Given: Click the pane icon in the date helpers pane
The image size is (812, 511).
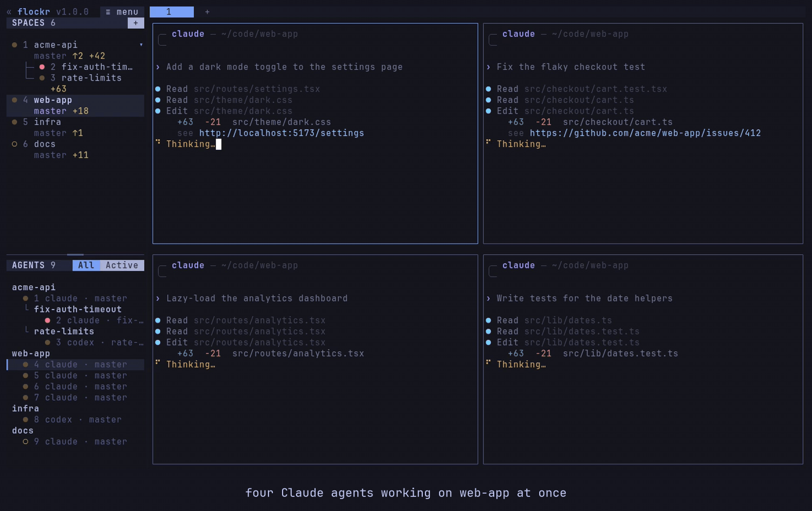Looking at the screenshot, I should click(493, 271).
